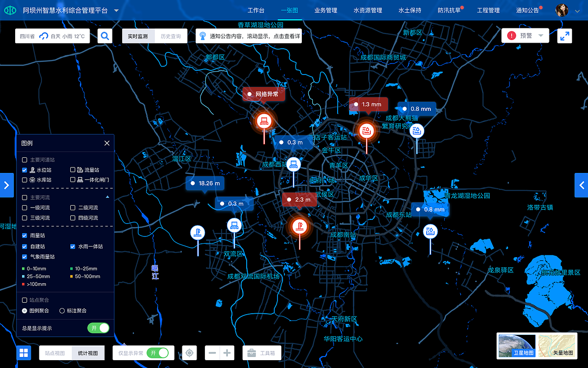Switch to the 卫星地图 thumbnail
The width and height of the screenshot is (588, 368).
pyautogui.click(x=517, y=346)
